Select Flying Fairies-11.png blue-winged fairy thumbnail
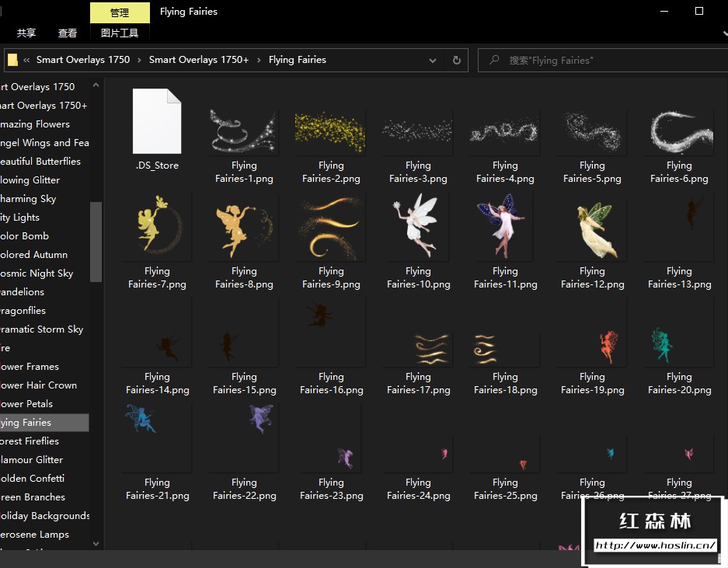The image size is (728, 568). (x=505, y=227)
